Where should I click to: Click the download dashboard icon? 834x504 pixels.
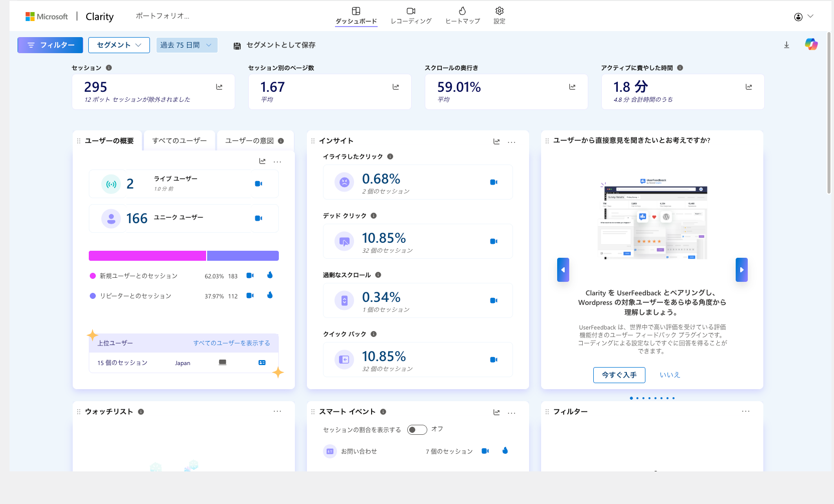[786, 45]
